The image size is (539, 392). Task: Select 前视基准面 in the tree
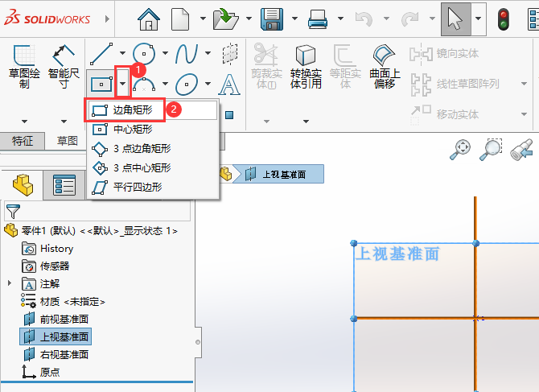tap(56, 319)
